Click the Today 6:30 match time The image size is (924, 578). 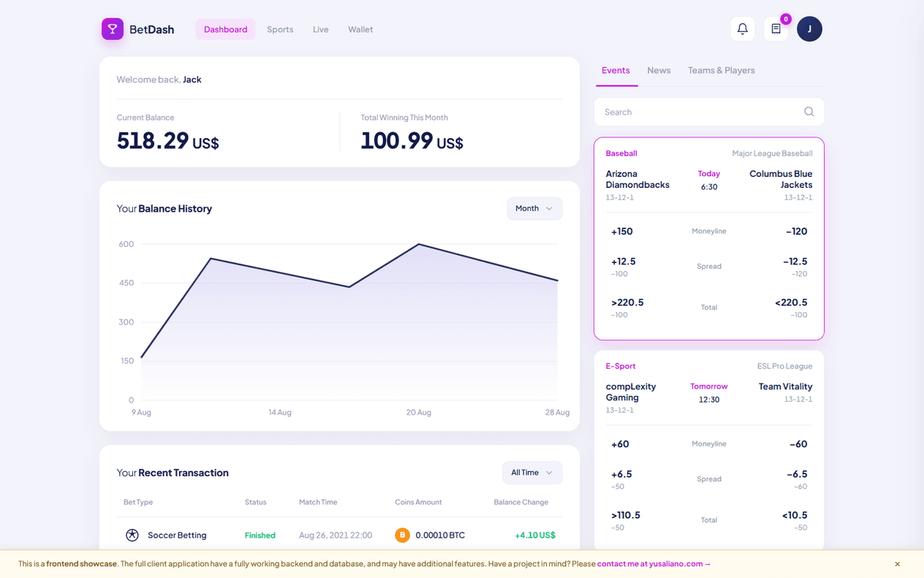coord(709,181)
